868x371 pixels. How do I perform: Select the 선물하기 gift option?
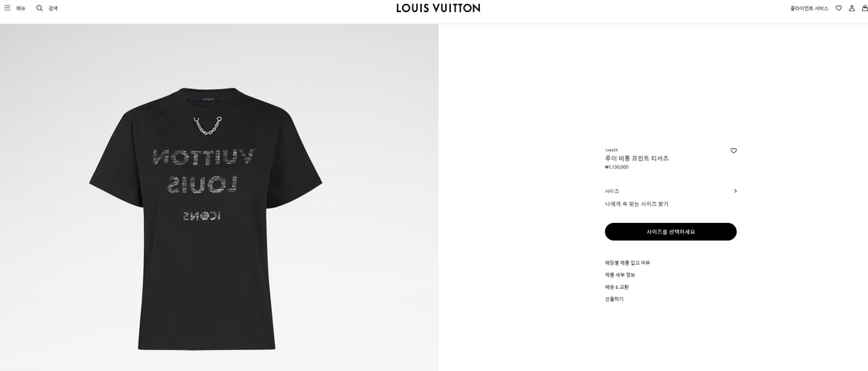pos(614,299)
